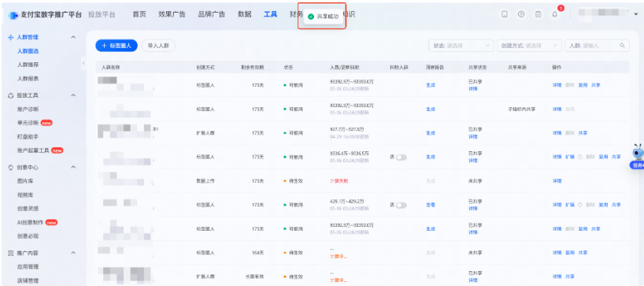644x286 pixels.
Task: Click help icon beside 扩展 in 9336.4万 row
Action: click(580, 157)
